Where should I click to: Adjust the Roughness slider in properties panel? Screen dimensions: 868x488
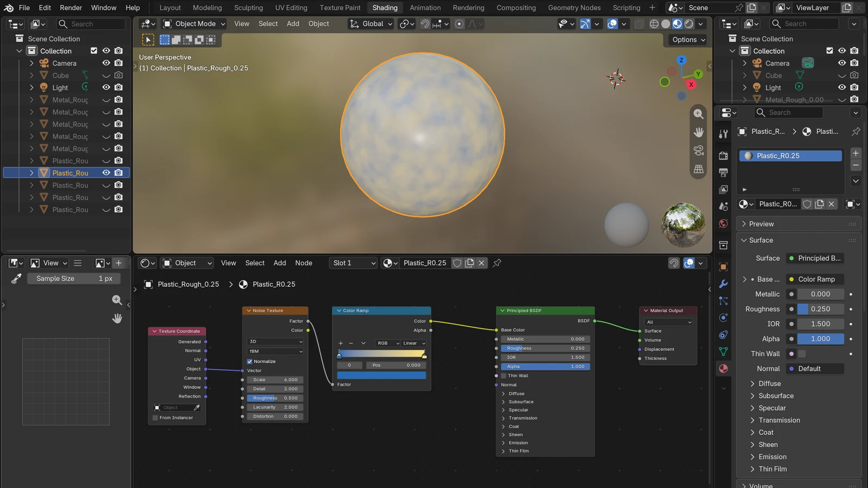[x=820, y=309]
